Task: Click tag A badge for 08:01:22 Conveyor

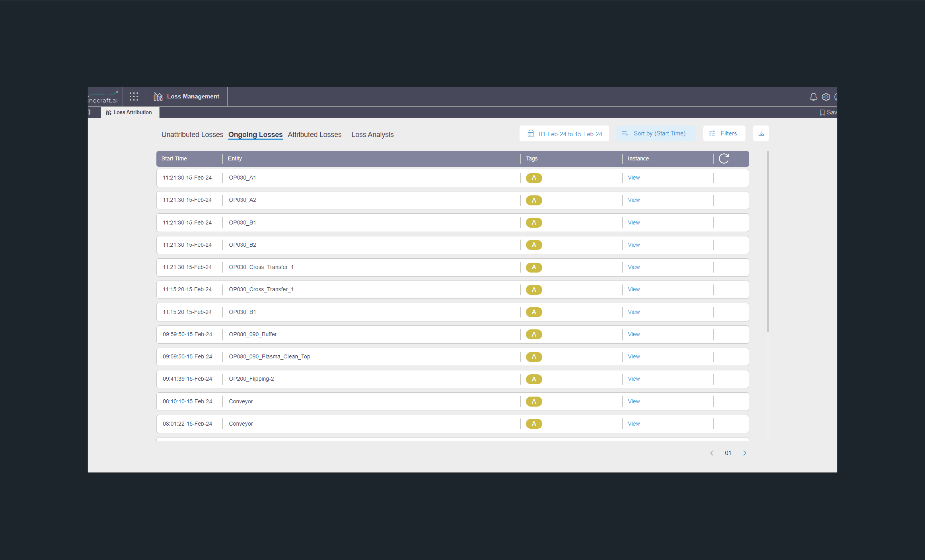Action: coord(534,424)
